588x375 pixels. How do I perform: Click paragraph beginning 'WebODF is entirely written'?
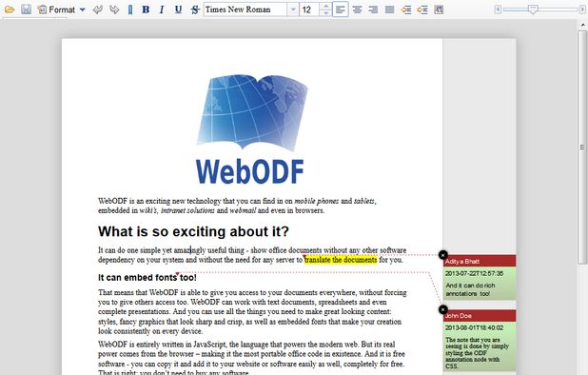251,359
